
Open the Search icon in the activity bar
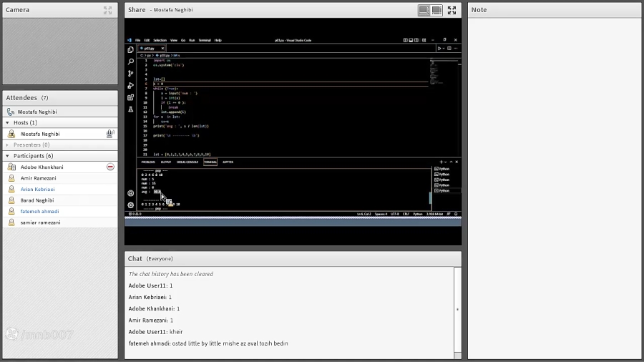(x=130, y=62)
